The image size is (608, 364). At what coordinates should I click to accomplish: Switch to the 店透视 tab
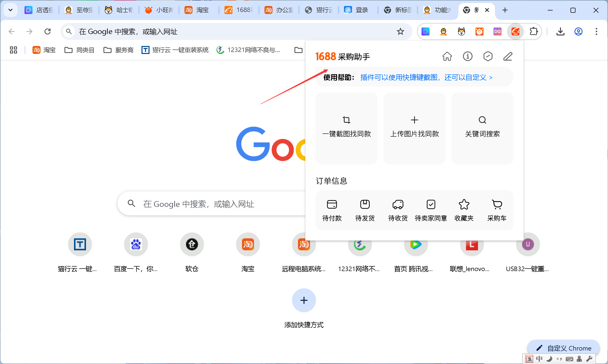[x=39, y=10]
